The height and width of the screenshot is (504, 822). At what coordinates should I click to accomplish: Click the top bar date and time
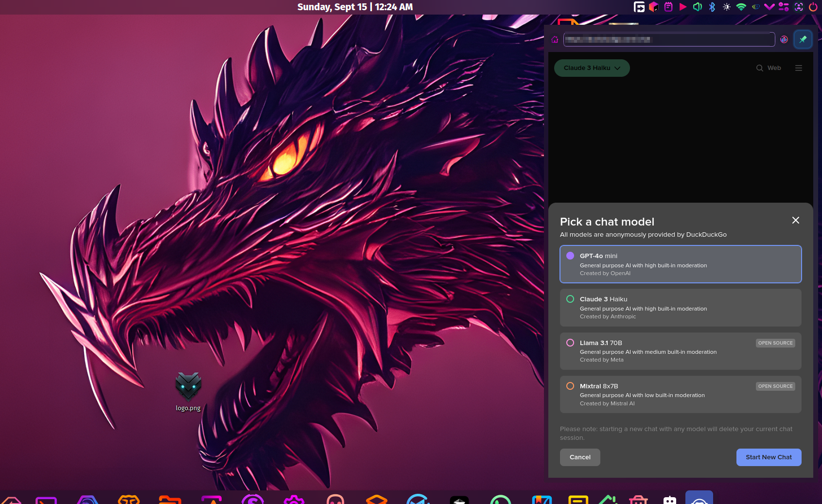coord(355,7)
